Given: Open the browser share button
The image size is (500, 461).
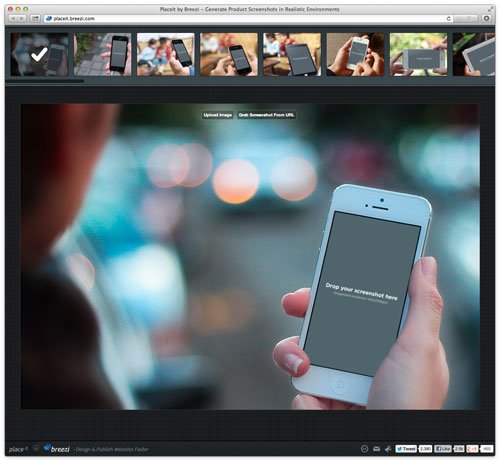Looking at the screenshot, I should click(x=35, y=18).
